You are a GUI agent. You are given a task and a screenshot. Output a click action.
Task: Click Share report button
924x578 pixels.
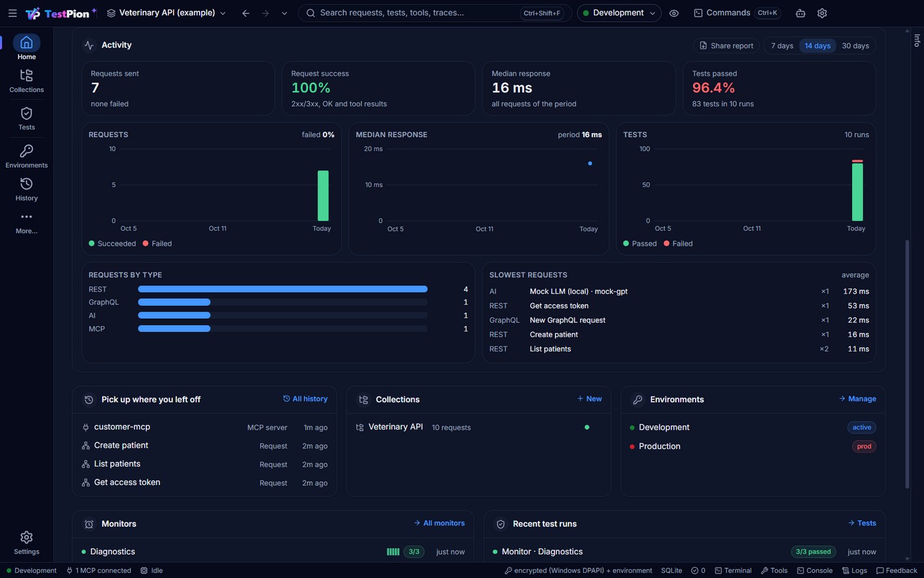pos(726,46)
